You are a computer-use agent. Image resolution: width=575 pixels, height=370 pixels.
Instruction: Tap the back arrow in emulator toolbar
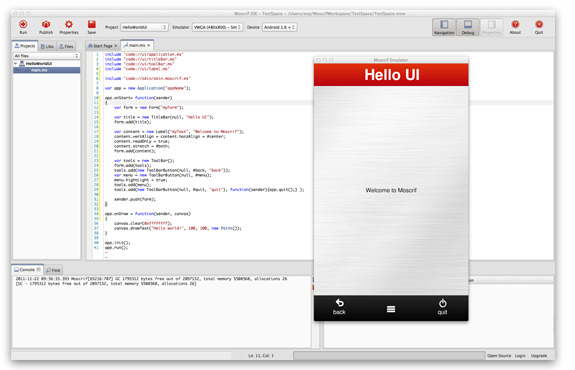click(340, 307)
